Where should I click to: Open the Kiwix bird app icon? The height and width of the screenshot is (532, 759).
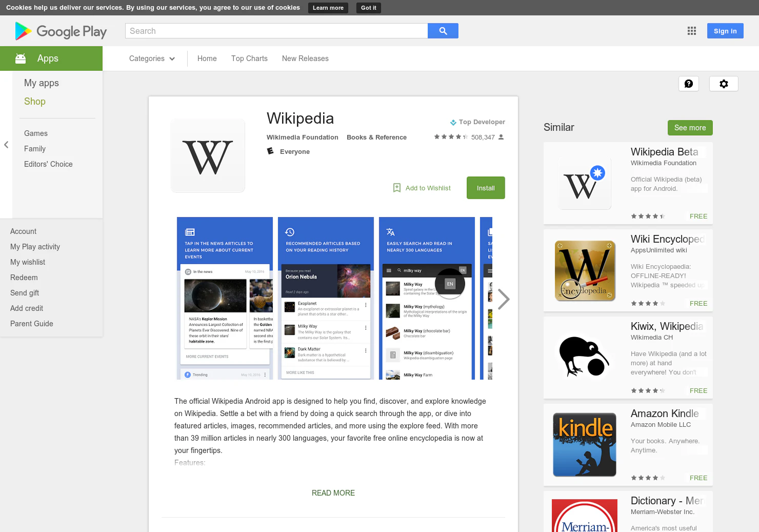pyautogui.click(x=585, y=358)
